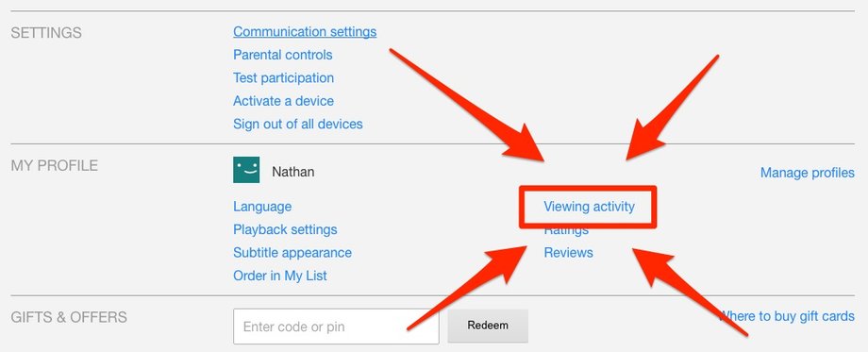Click the MY PROFILE section heading

[55, 165]
